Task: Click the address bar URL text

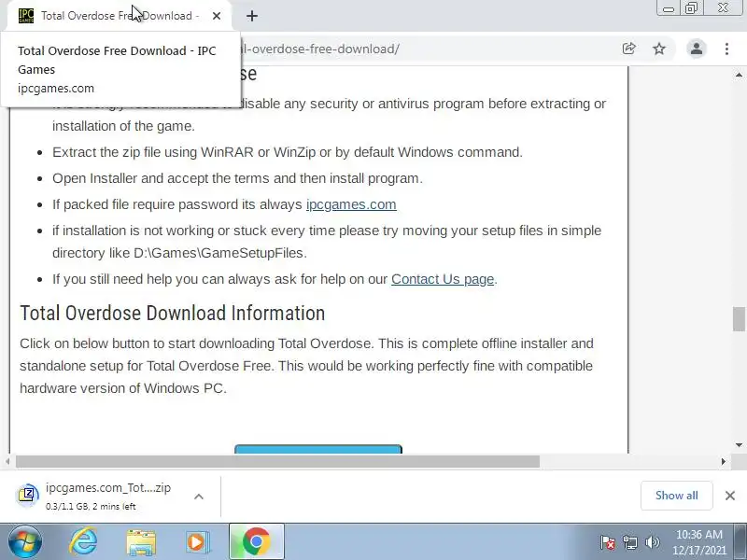Action: pos(320,49)
